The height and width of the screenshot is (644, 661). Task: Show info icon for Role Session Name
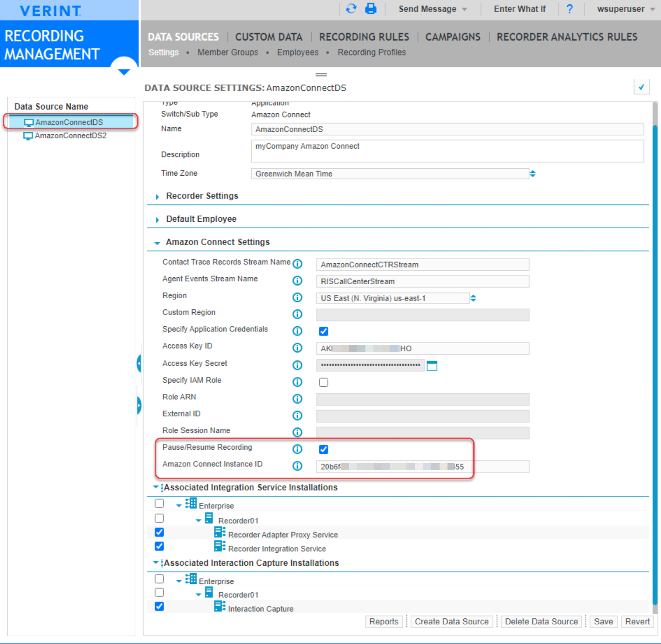point(297,432)
